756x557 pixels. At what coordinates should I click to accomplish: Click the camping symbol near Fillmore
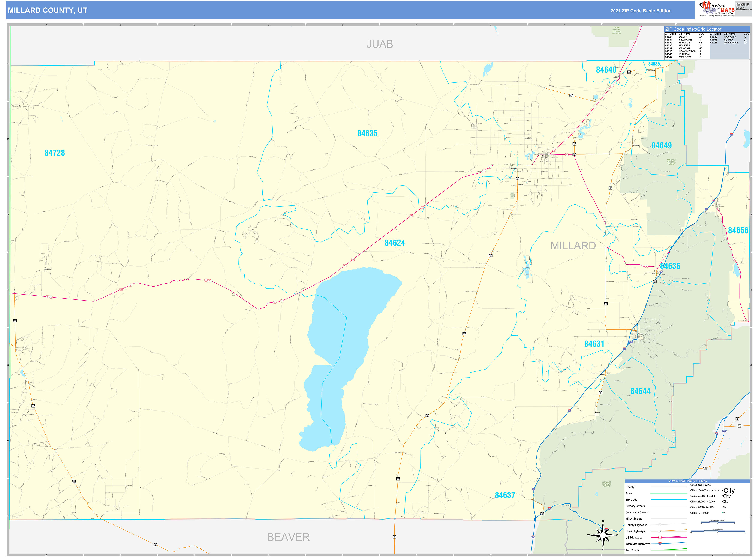[606, 304]
